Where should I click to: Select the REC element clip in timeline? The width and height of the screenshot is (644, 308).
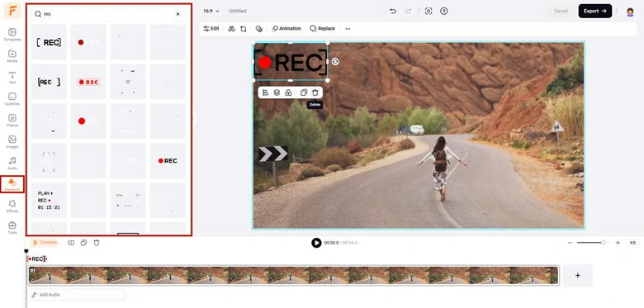[37, 258]
